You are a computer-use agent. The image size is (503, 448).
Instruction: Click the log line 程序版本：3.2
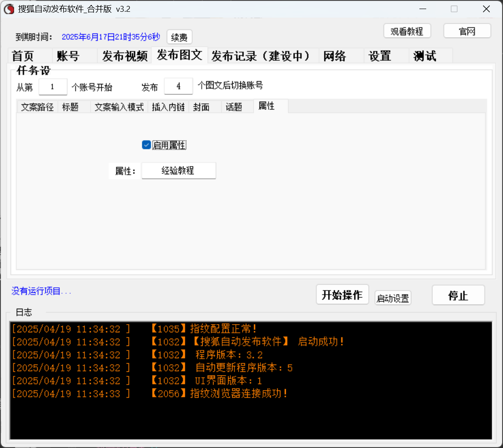[137, 355]
